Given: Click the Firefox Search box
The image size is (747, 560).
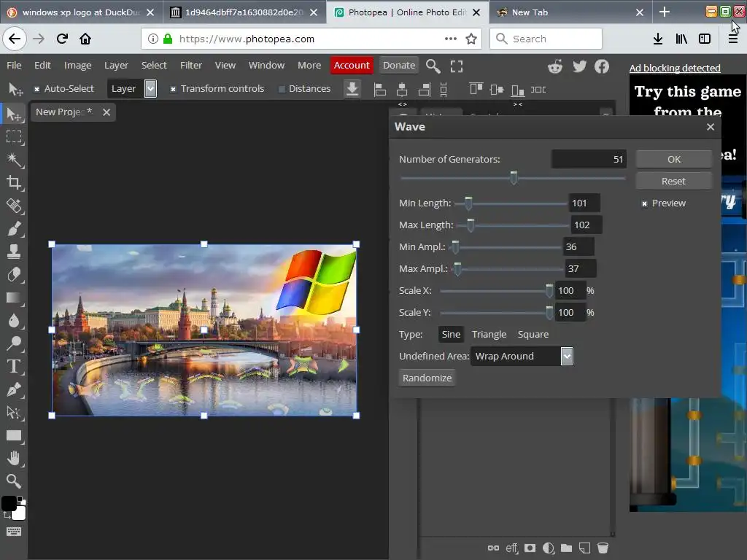Looking at the screenshot, I should (x=546, y=39).
